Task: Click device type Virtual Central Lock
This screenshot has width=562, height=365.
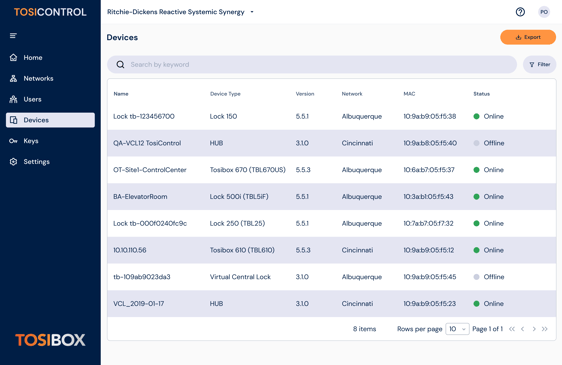Action: coord(240,277)
